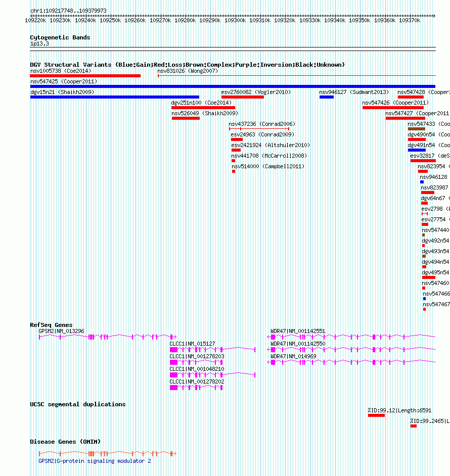The width and height of the screenshot is (450, 476).
Task: Click the orange GPSM2 OMIM gene model
Action: click(x=108, y=454)
